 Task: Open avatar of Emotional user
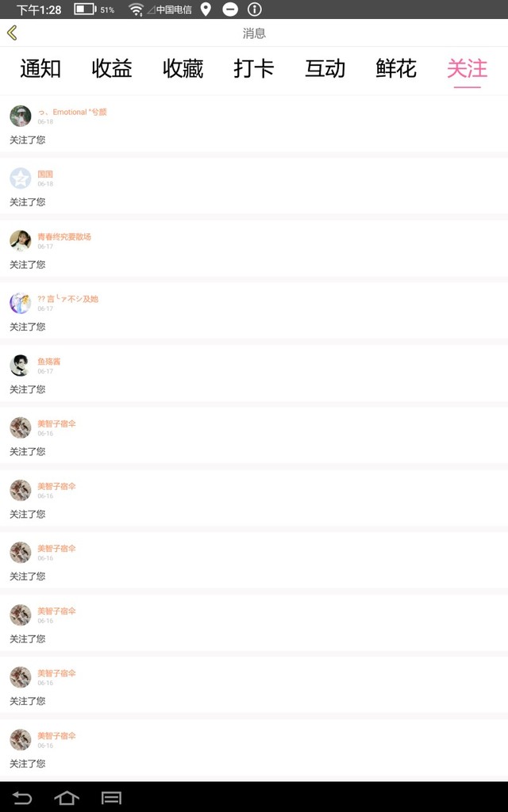coord(20,116)
